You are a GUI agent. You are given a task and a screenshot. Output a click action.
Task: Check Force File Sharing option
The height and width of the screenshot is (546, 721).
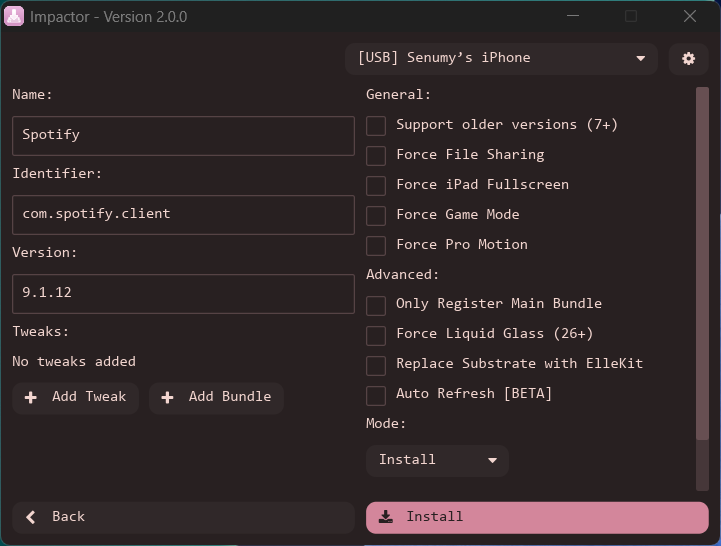[376, 156]
